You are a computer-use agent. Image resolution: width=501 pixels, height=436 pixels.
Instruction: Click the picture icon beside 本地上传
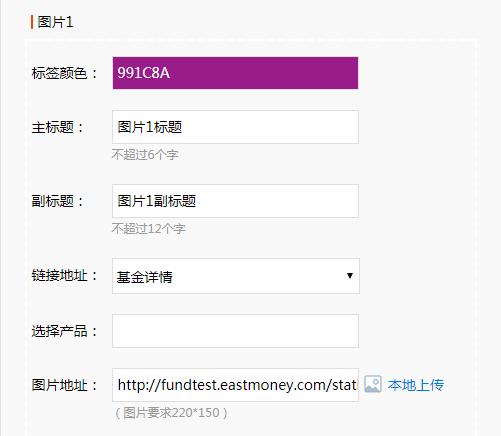373,384
